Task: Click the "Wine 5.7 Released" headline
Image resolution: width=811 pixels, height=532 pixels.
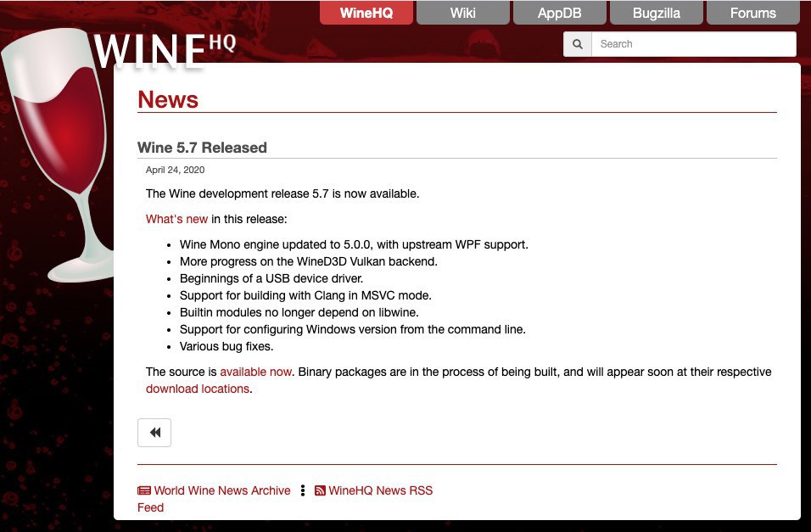Action: [202, 148]
